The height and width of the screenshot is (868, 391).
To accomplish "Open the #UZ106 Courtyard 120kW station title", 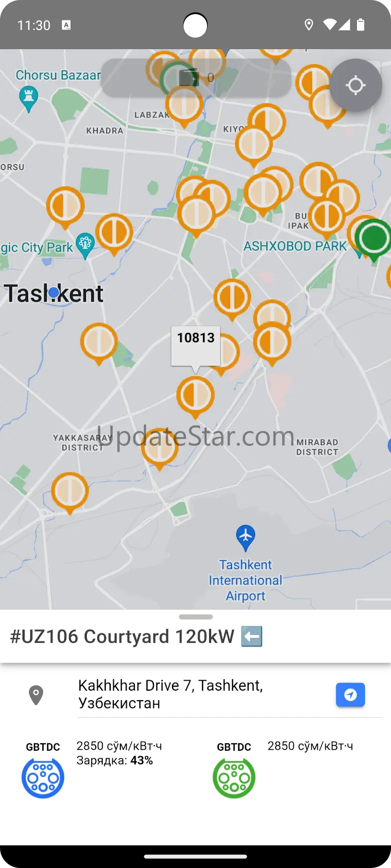I will (136, 637).
